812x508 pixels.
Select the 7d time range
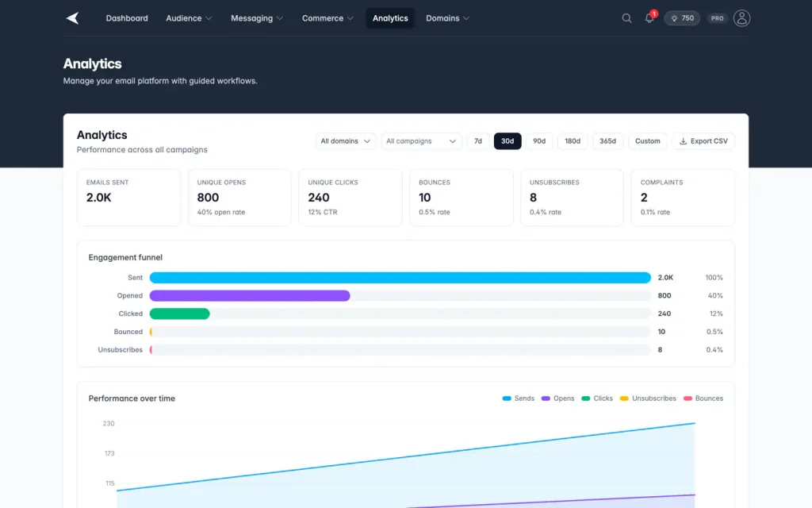click(478, 141)
